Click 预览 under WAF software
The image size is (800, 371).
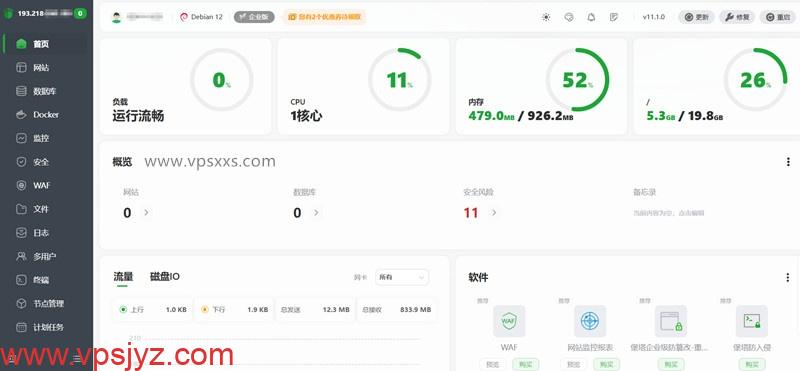pyautogui.click(x=492, y=364)
